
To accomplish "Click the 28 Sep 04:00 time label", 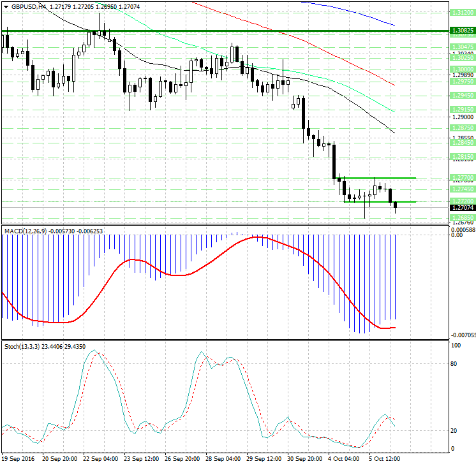I will click(223, 458).
